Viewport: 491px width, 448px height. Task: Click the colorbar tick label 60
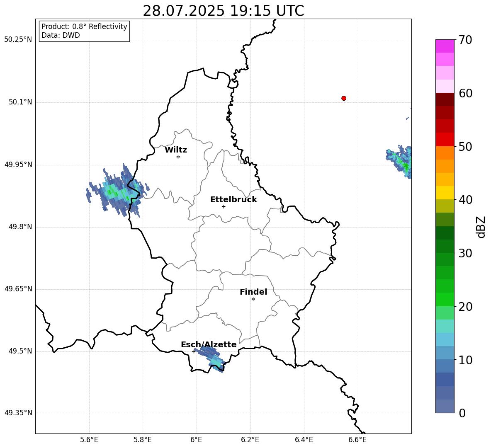coord(465,93)
